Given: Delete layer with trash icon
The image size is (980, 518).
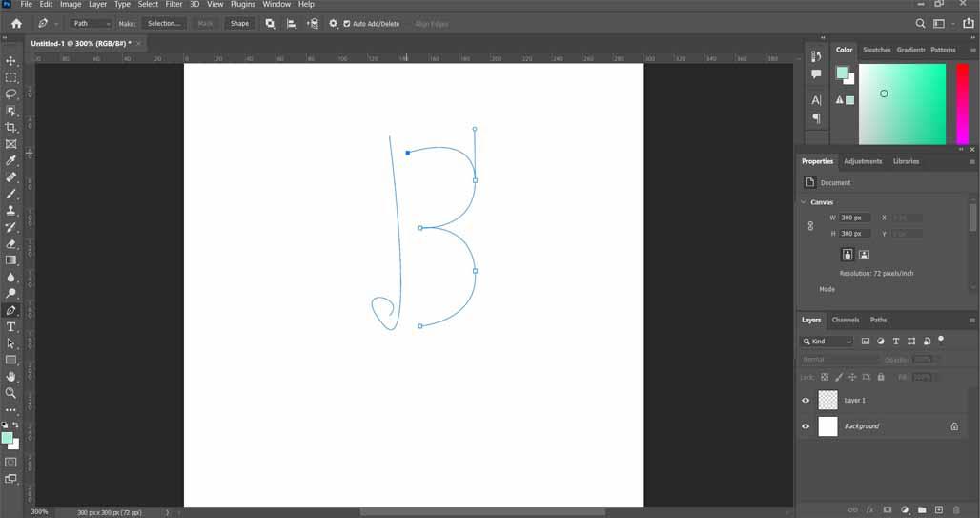Looking at the screenshot, I should pyautogui.click(x=955, y=509).
